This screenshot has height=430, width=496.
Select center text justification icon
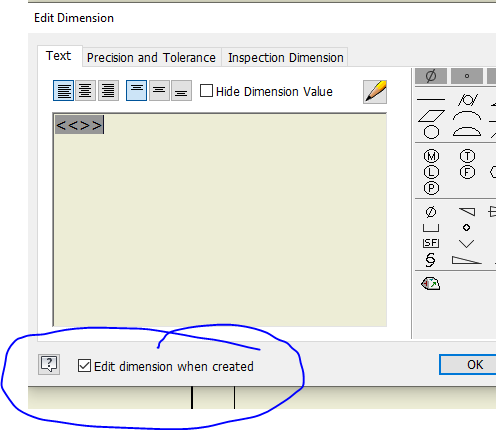tap(85, 90)
